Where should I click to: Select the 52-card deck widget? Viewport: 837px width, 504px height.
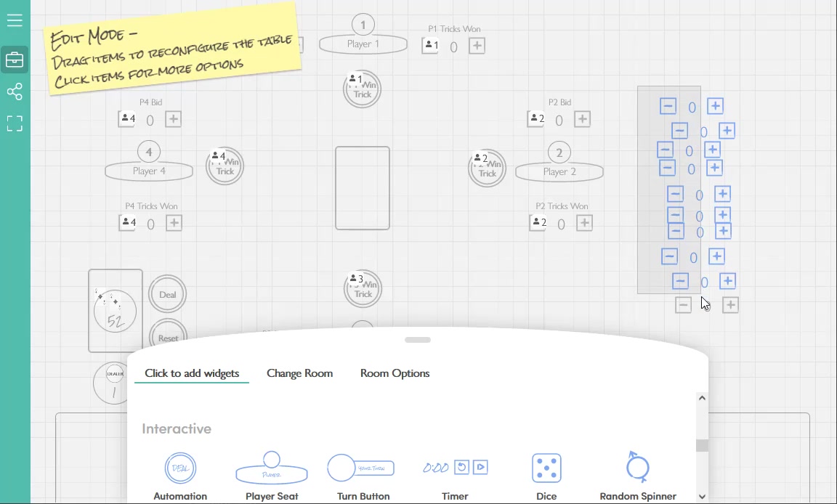tap(116, 310)
